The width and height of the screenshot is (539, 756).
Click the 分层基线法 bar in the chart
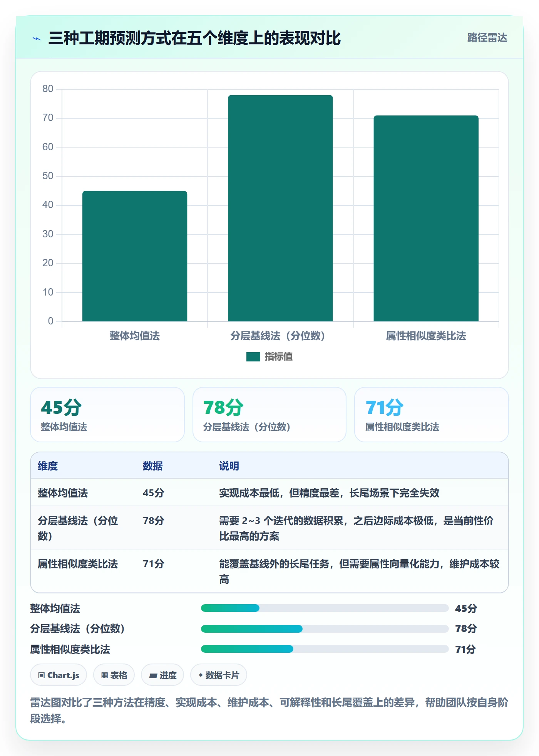tap(280, 208)
